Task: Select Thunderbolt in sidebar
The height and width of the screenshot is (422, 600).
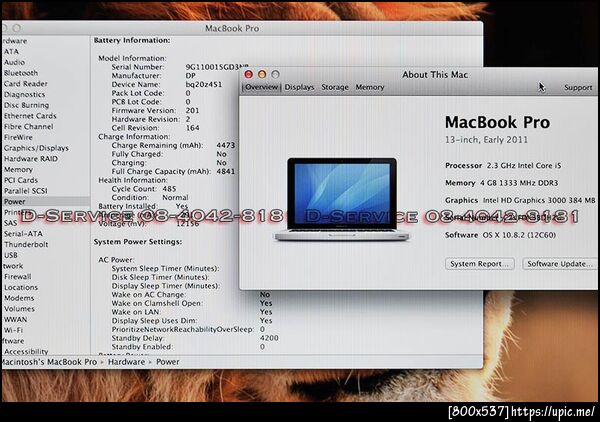Action: pos(26,244)
